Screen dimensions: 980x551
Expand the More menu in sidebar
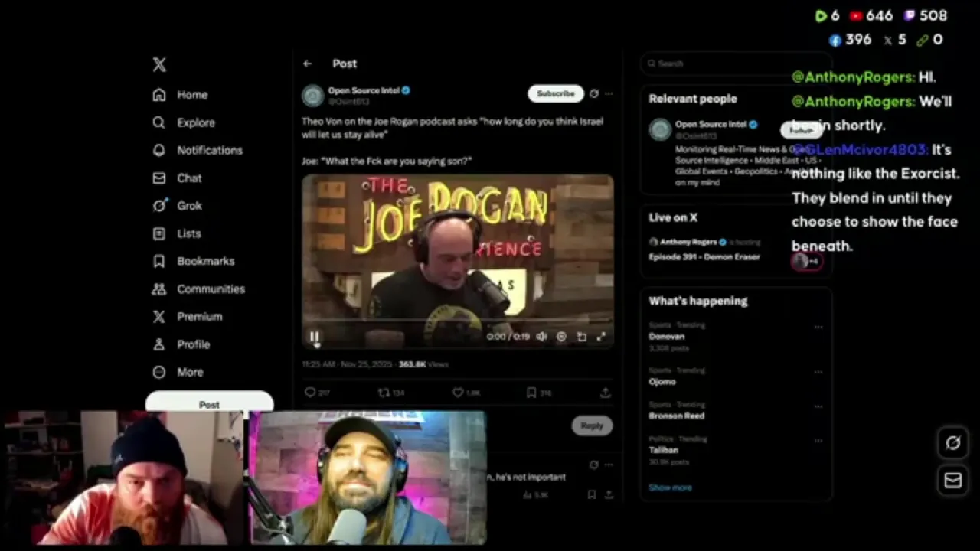[178, 372]
